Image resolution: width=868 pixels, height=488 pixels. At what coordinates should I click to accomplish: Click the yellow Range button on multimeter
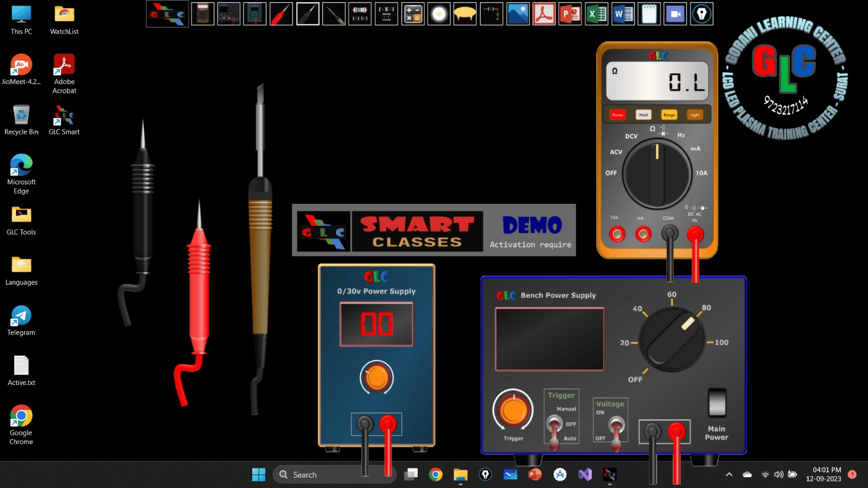669,115
